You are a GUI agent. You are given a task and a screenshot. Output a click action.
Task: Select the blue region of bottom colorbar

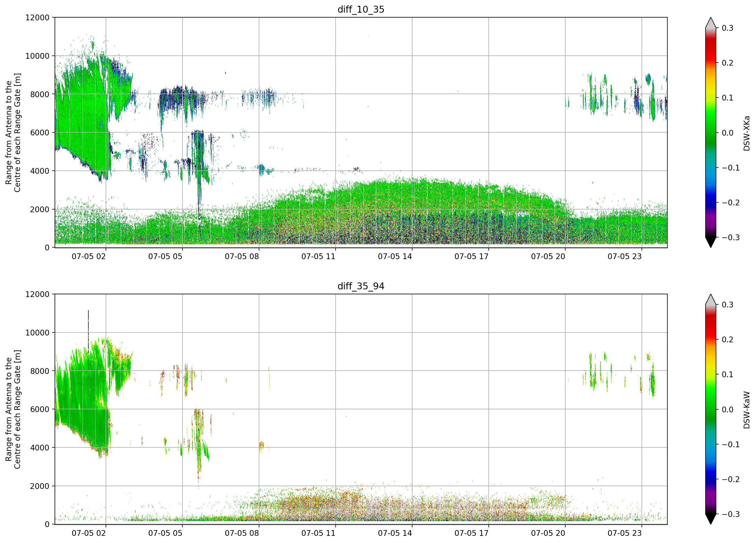pyautogui.click(x=711, y=475)
